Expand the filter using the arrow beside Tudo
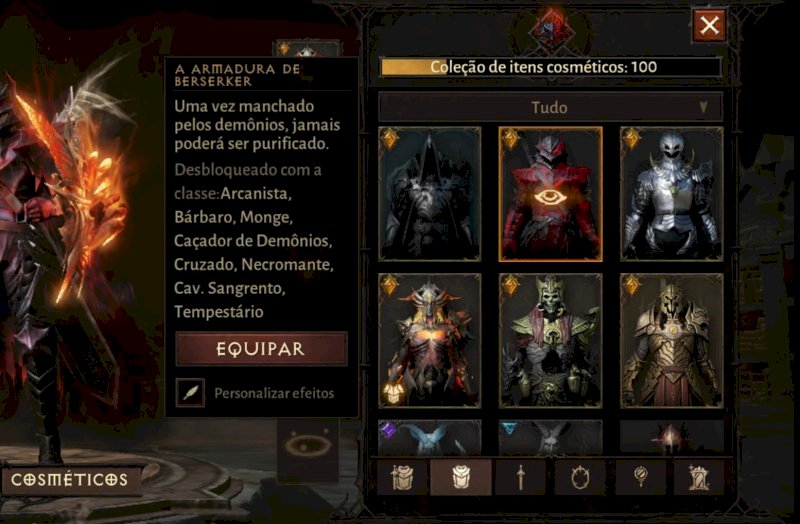Image resolution: width=800 pixels, height=524 pixels. click(x=704, y=107)
